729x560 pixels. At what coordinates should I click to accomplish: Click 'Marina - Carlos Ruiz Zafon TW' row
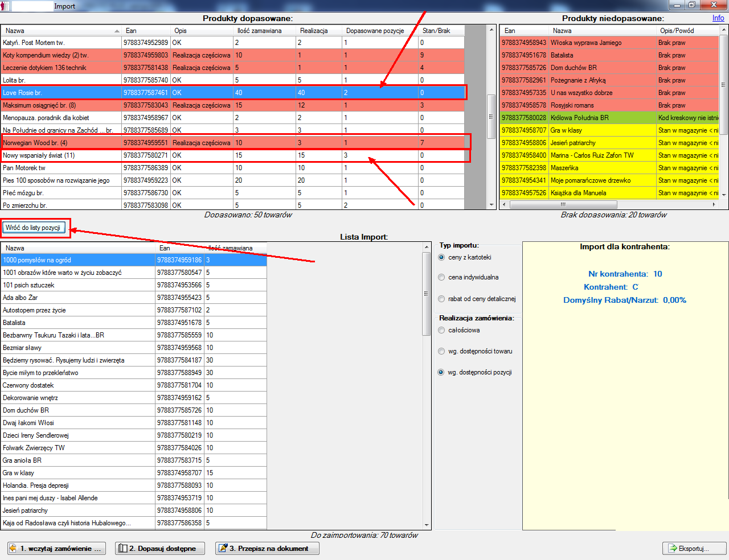point(609,155)
